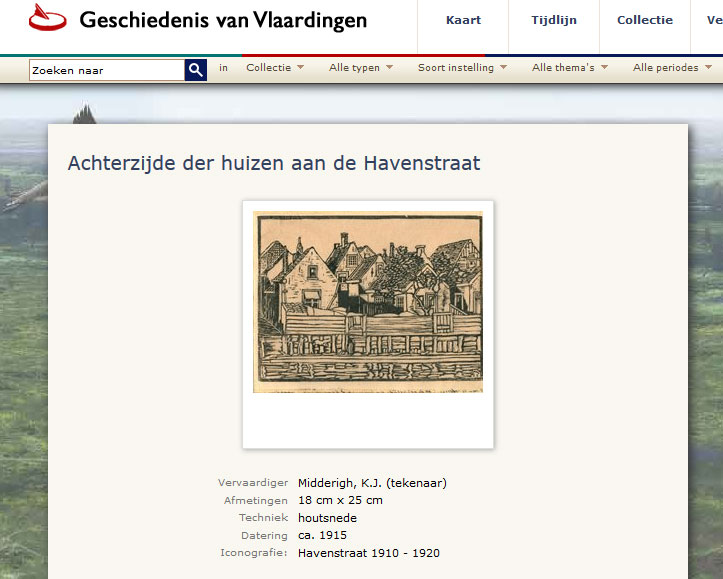Enlarge the Havenstraat woodcut image

(368, 302)
